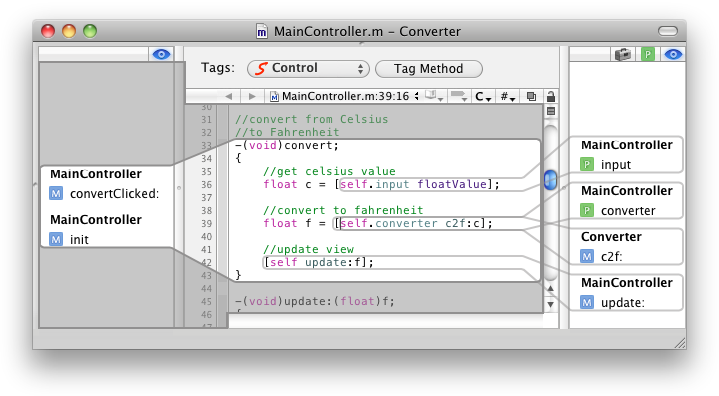Open MainController.m:39:16 file popup
719x396 pixels.
[x=344, y=96]
